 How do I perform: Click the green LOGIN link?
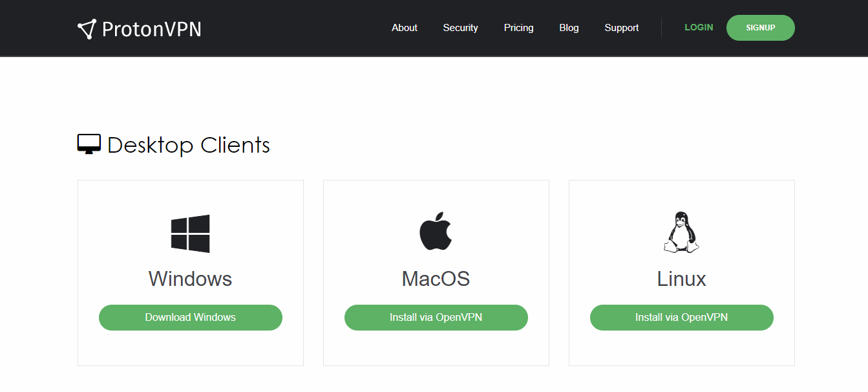tap(699, 28)
